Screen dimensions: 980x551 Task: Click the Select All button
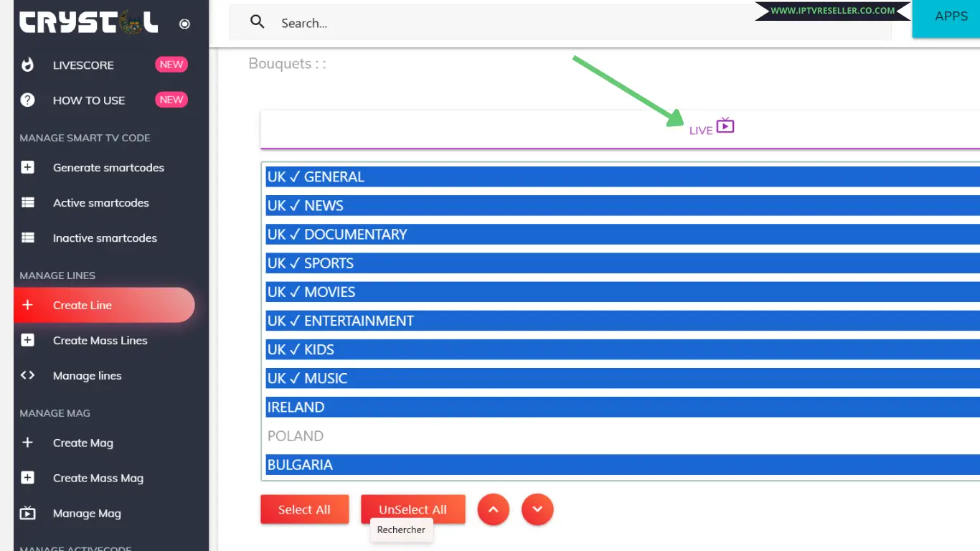304,509
